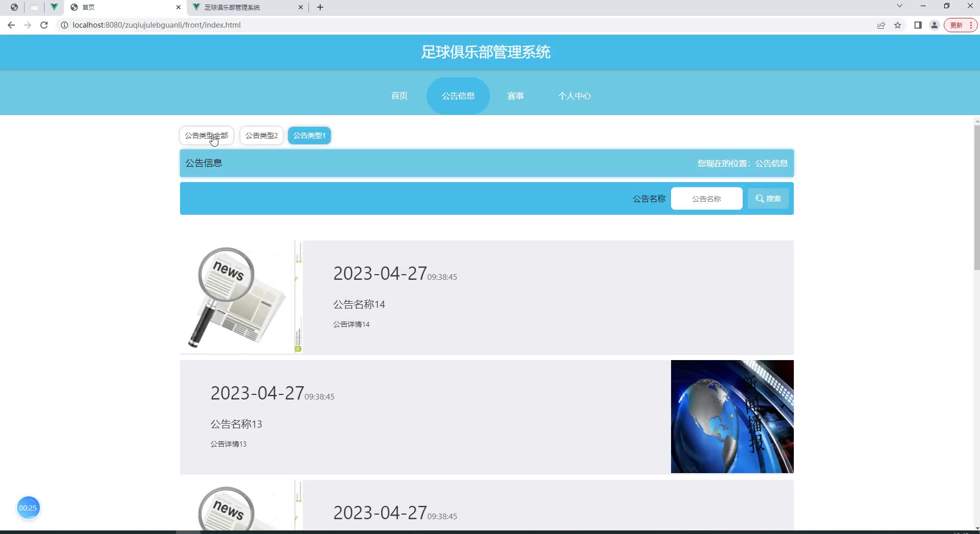Open the browser profile avatar
Viewport: 980px width, 534px height.
click(x=934, y=25)
